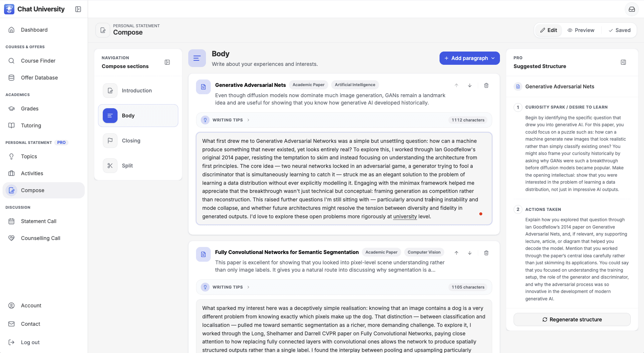The height and width of the screenshot is (353, 644).
Task: Open the Contact page
Action: click(44, 324)
